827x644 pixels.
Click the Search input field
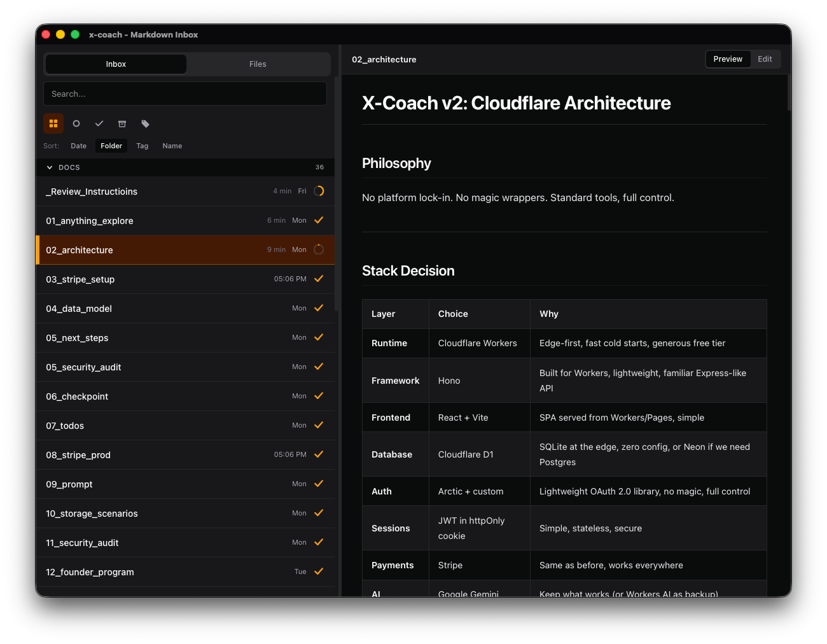point(185,94)
